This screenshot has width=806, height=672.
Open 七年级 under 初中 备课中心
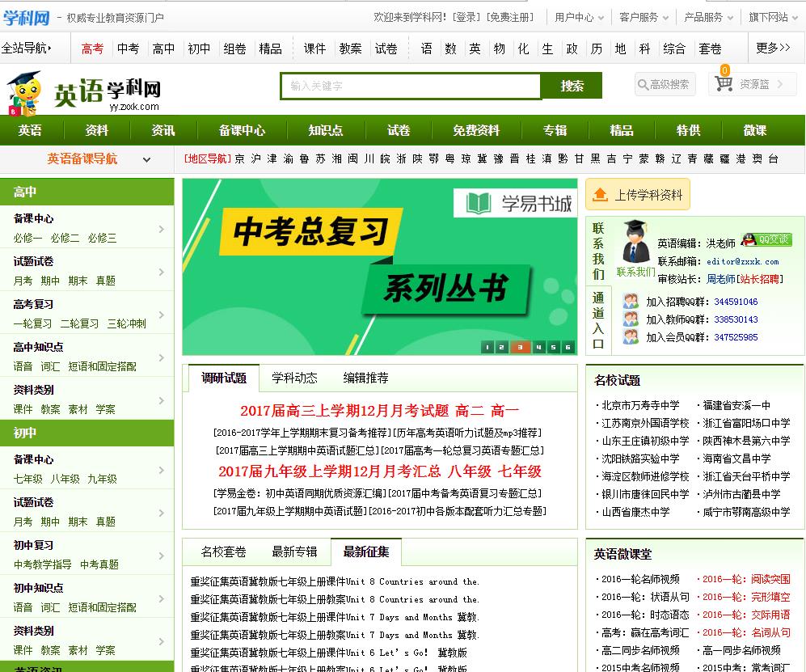click(27, 480)
